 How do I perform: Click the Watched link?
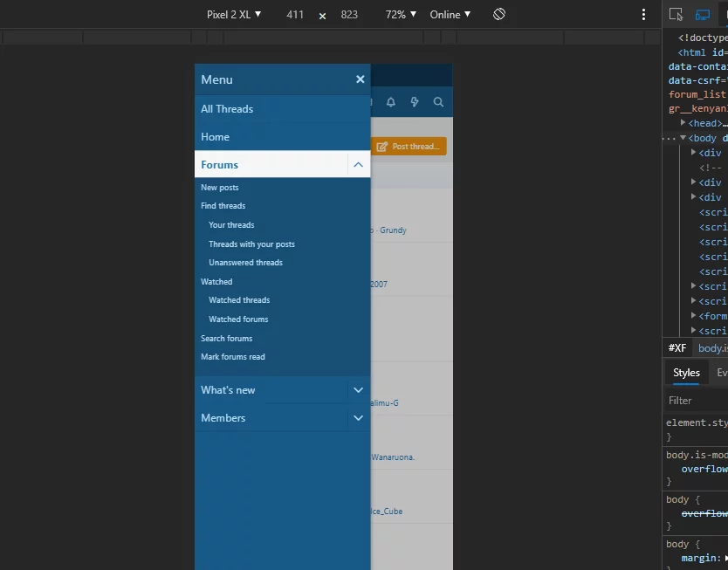point(216,282)
